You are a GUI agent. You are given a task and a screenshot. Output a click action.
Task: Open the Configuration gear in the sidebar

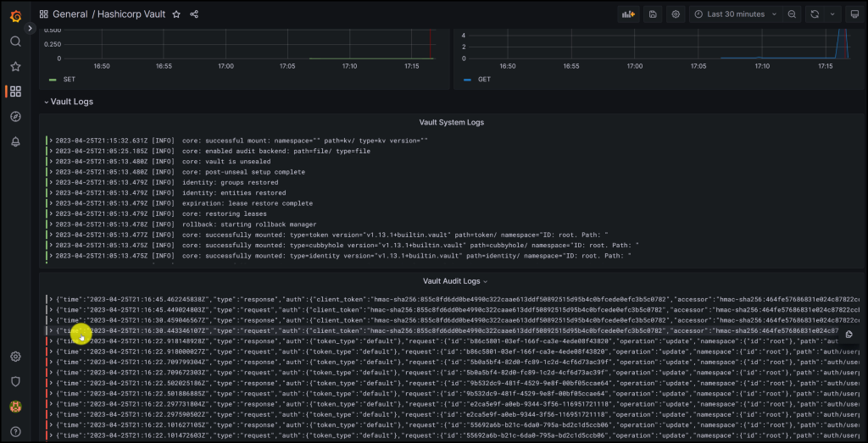point(15,357)
